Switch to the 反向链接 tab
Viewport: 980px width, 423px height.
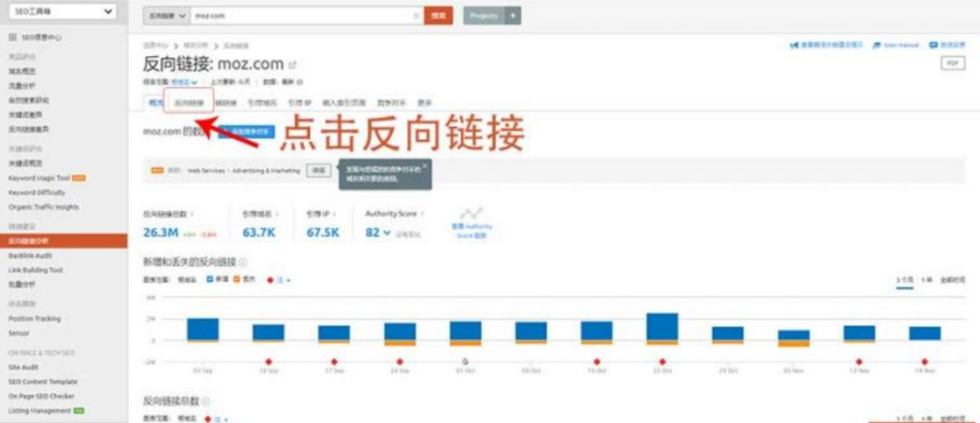click(x=189, y=103)
